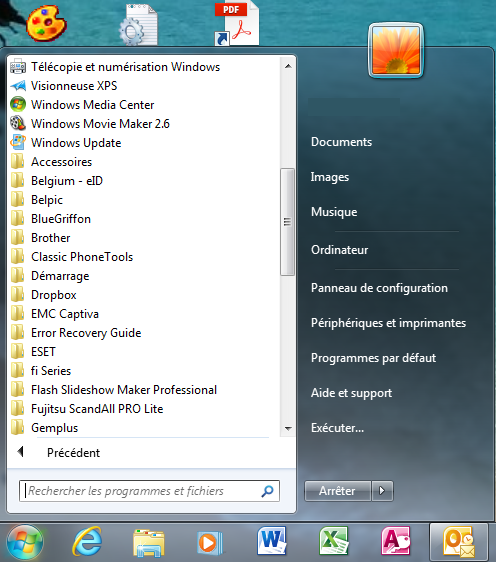Screen dimensions: 496x562
Task: Open Outlook from the taskbar
Action: [458, 542]
